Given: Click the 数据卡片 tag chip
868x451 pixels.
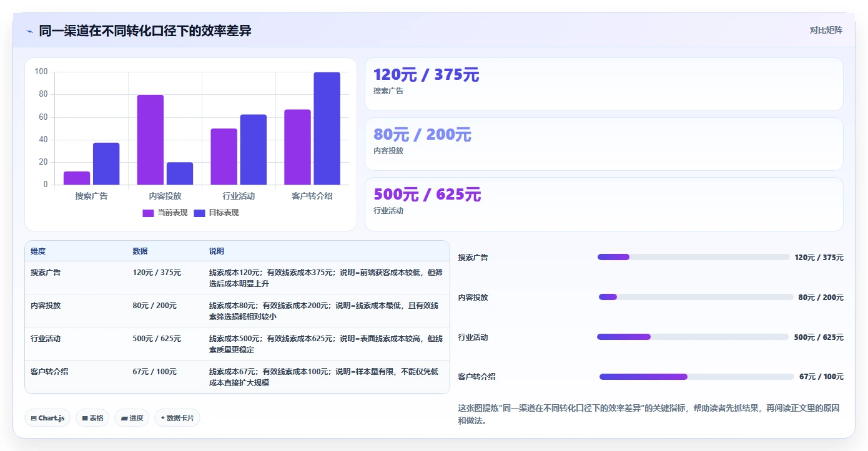Looking at the screenshot, I should [177, 418].
